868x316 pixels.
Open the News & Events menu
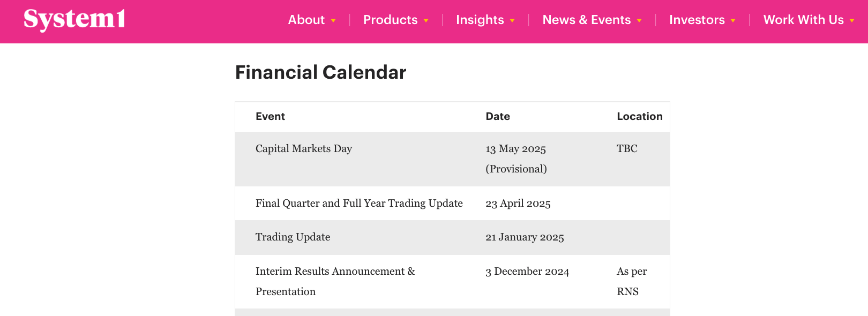pyautogui.click(x=587, y=20)
